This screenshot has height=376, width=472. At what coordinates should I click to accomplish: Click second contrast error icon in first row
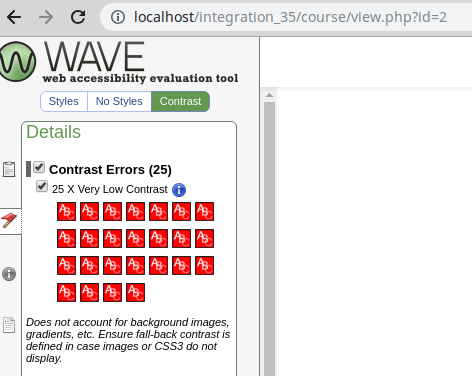click(89, 211)
